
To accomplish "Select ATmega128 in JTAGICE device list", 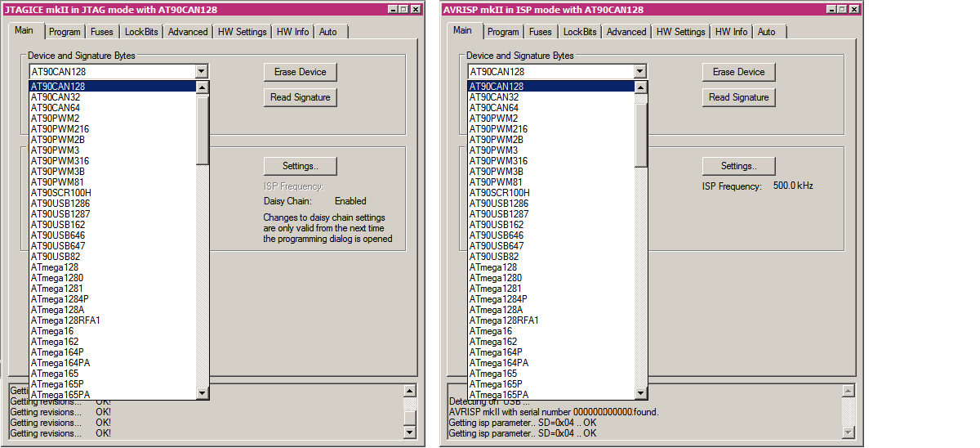I will [x=113, y=267].
